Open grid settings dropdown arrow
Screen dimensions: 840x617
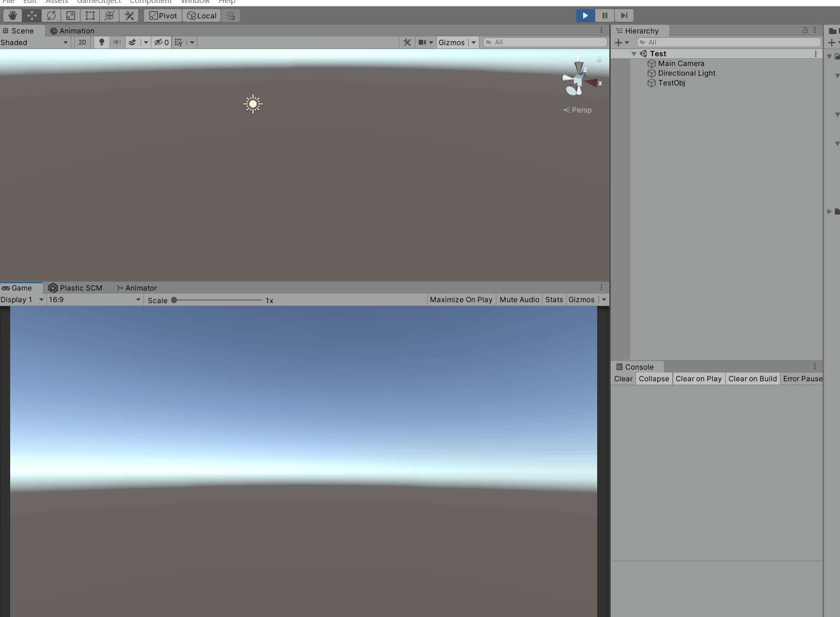192,42
